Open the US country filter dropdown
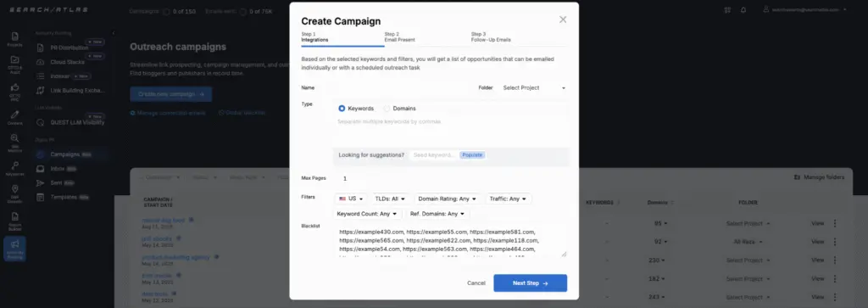Screen dimensions: 868x308 point(351,199)
